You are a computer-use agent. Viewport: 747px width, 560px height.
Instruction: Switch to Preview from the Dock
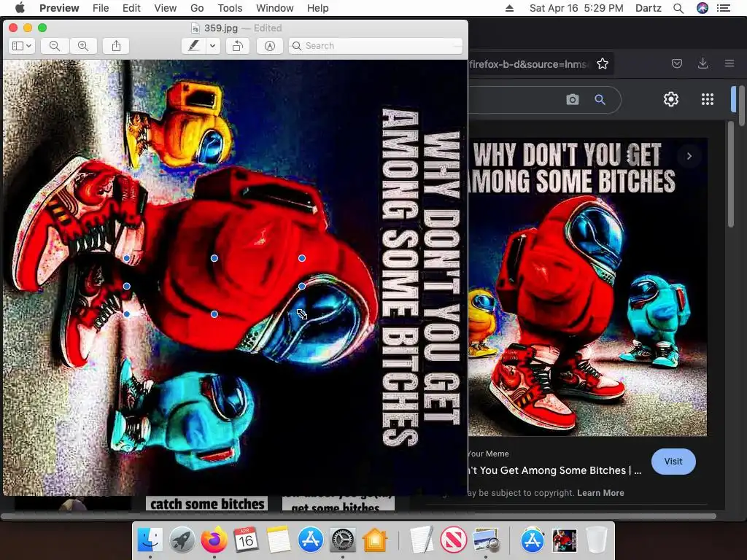(x=486, y=540)
